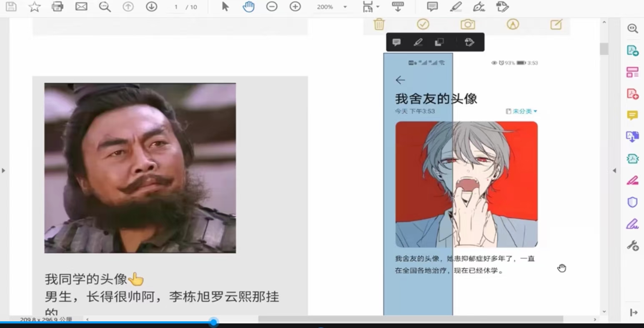Open the compress PDF tool in sidebar

tap(632, 159)
